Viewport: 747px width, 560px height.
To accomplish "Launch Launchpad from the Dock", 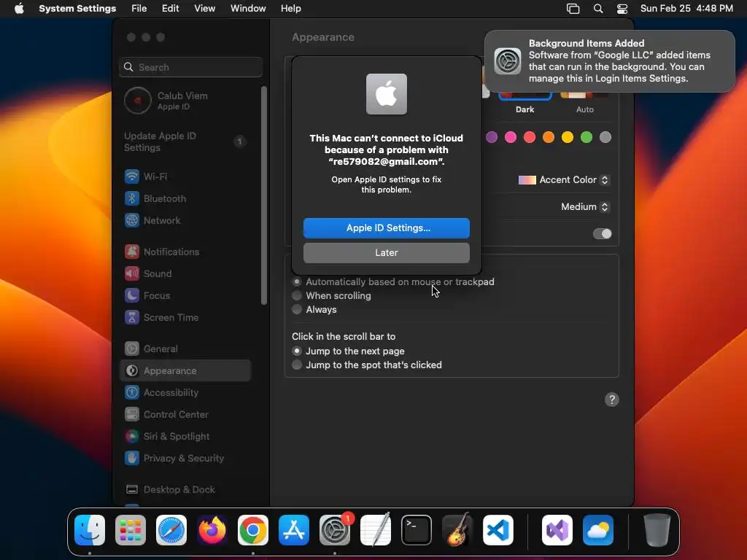I will pyautogui.click(x=131, y=530).
